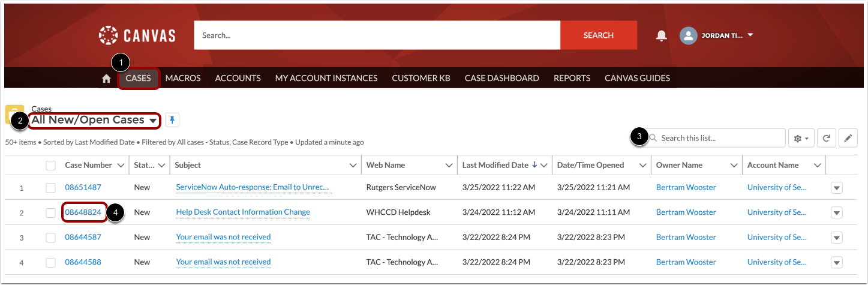This screenshot has width=868, height=285.
Task: Toggle the select-all cases checkbox
Action: click(x=51, y=166)
